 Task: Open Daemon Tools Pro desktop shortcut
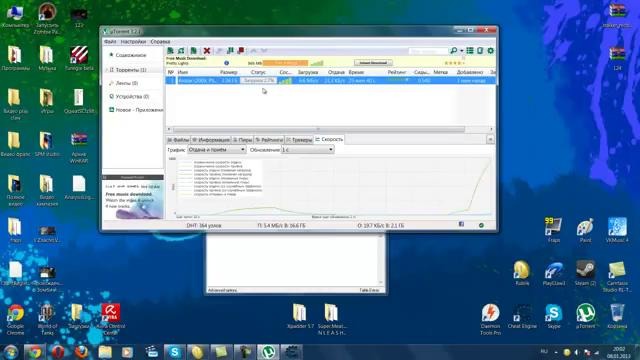490,319
